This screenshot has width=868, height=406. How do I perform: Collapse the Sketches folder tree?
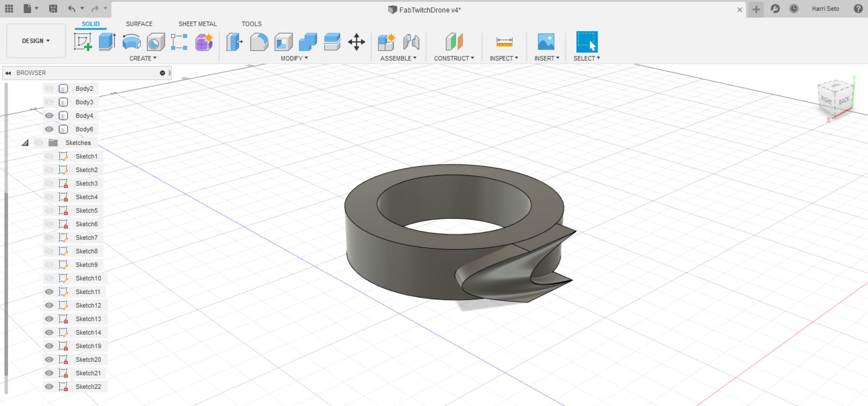[x=25, y=143]
